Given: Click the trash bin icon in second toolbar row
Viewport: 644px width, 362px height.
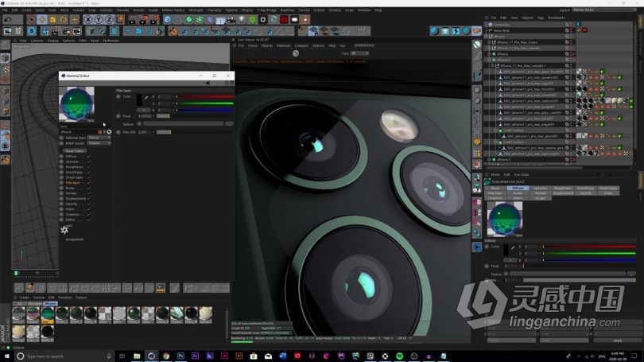Looking at the screenshot, I should (x=114, y=31).
